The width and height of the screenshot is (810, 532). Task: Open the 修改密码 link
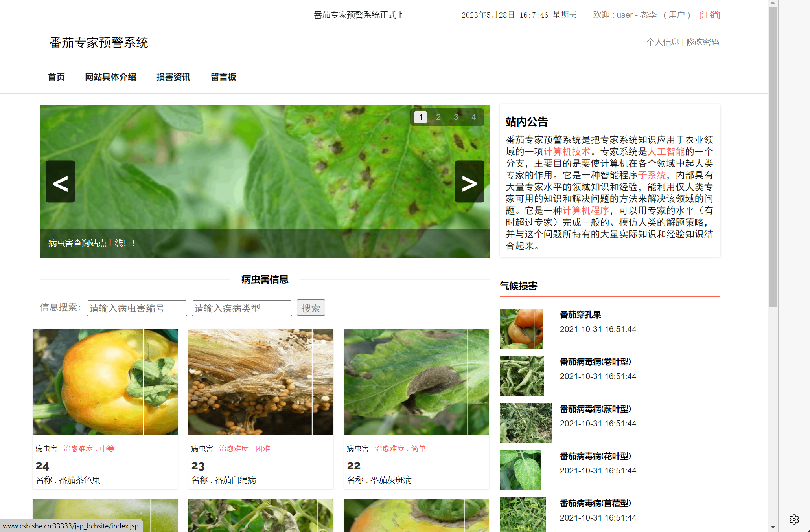pos(702,42)
